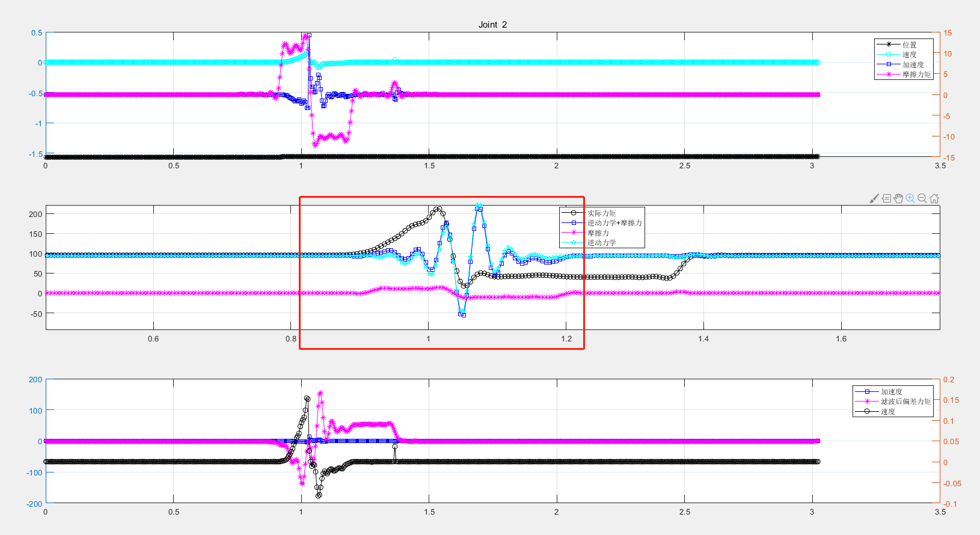Screen dimensions: 980x535
Task: Click the bottom plot's 加速度 legend entry
Action: pos(892,392)
